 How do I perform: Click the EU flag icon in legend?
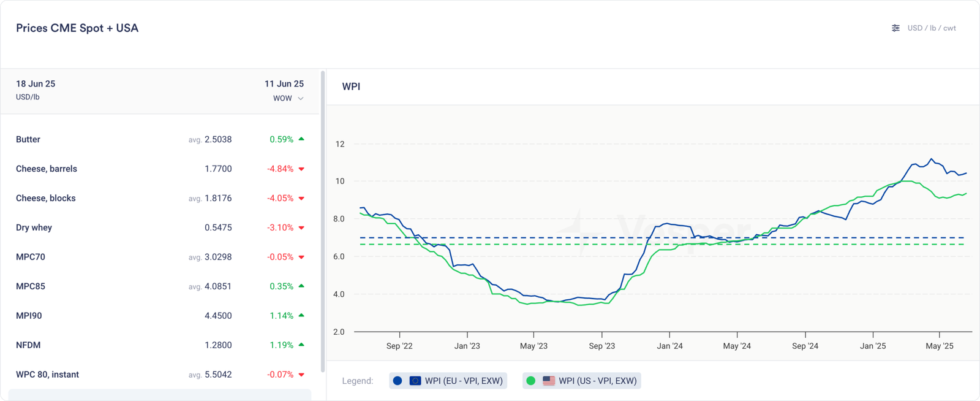[415, 381]
